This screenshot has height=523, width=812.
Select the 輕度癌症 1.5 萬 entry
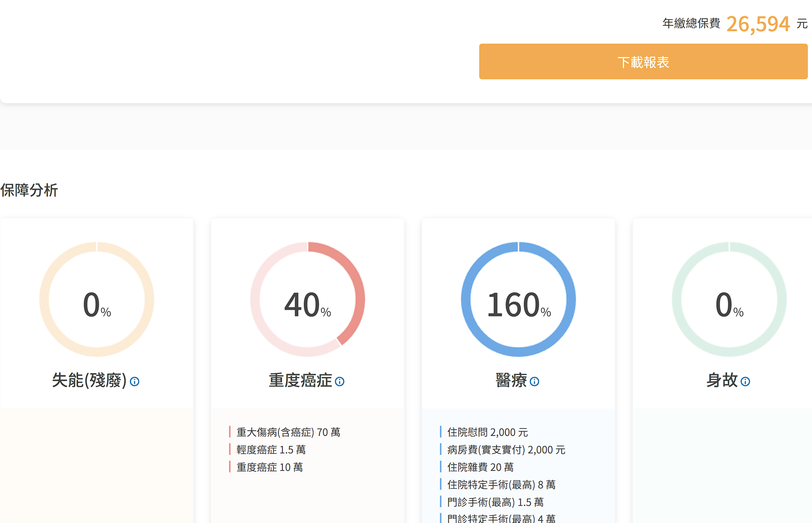point(271,450)
